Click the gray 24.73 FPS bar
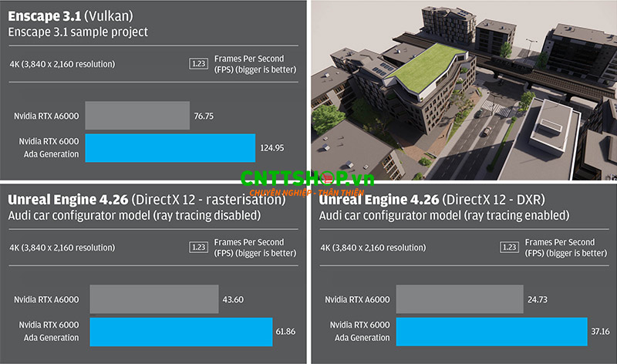Viewport: 617px width, 364px height. (x=460, y=299)
